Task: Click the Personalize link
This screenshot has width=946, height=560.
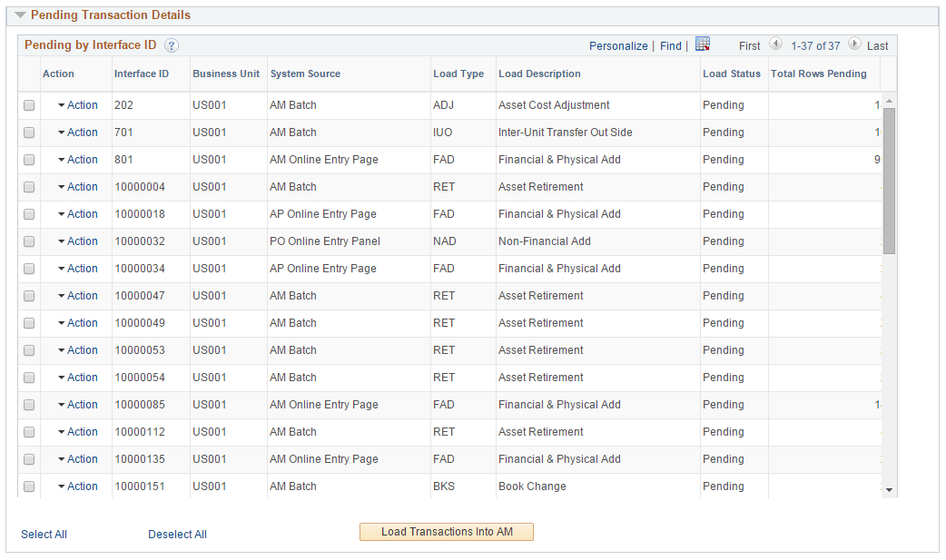Action: (x=618, y=45)
